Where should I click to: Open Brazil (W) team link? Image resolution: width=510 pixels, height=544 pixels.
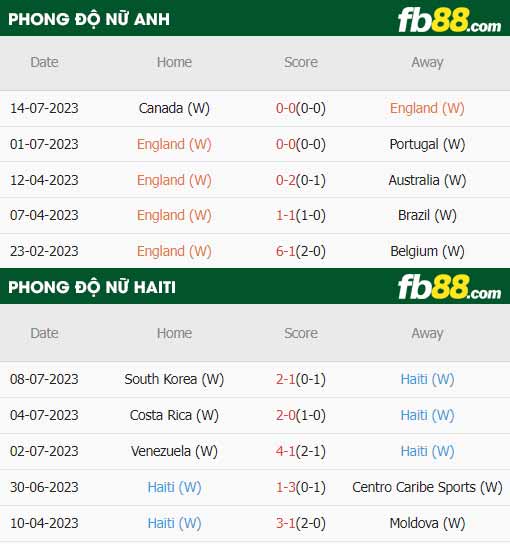427,215
